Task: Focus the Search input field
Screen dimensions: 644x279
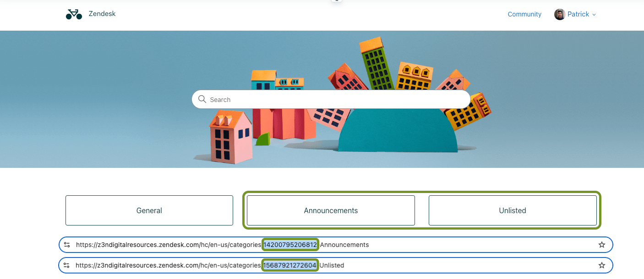Action: [334, 99]
